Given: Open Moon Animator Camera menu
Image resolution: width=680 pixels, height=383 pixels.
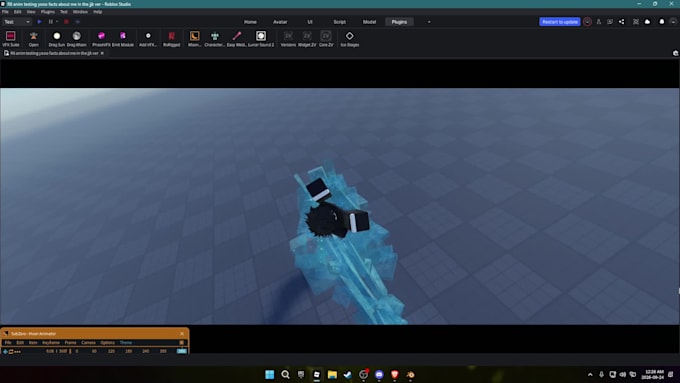Looking at the screenshot, I should click(x=88, y=343).
